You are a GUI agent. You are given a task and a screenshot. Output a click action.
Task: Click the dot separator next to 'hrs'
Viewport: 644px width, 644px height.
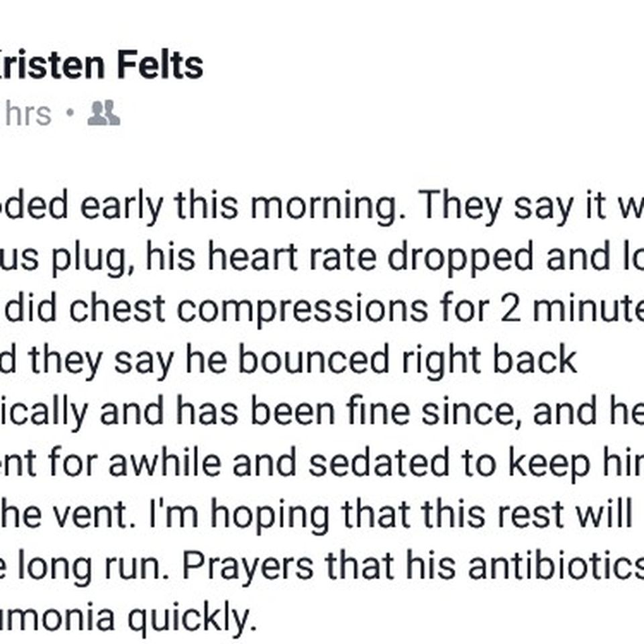pyautogui.click(x=70, y=112)
